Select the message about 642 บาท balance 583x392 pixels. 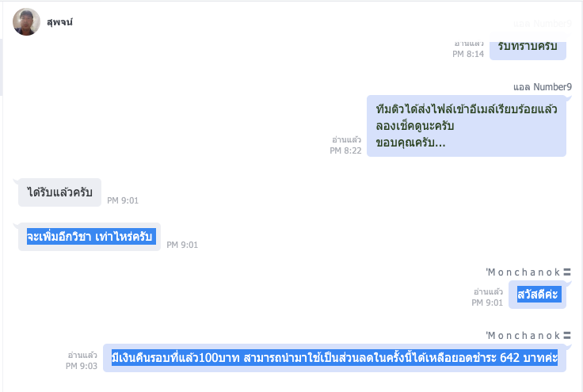[334, 358]
